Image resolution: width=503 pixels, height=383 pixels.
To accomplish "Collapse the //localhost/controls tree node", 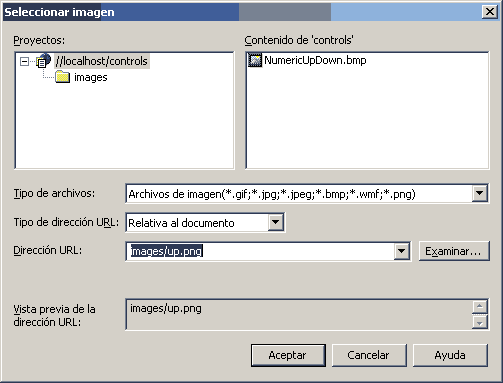I will 24,61.
